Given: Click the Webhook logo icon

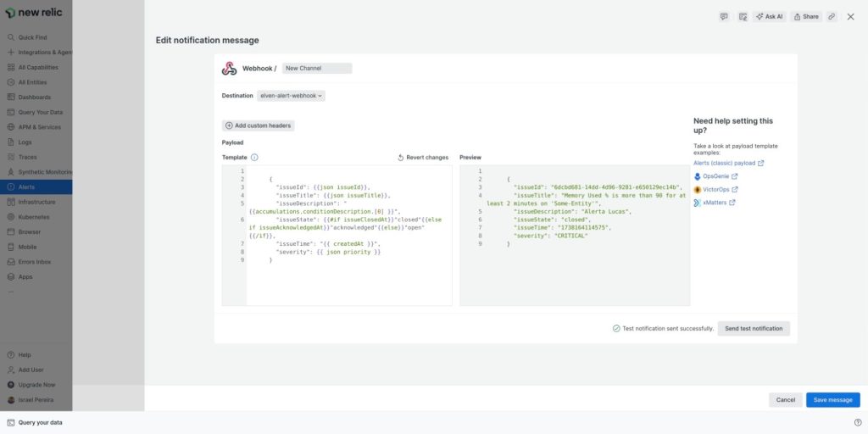Looking at the screenshot, I should pyautogui.click(x=229, y=69).
